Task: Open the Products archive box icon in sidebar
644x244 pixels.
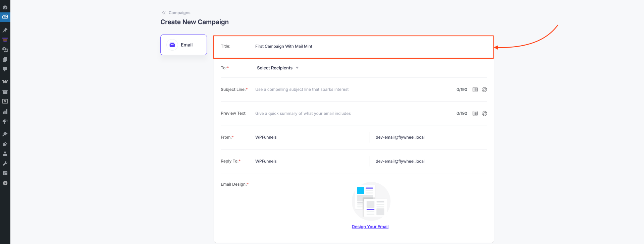Action: (5, 92)
